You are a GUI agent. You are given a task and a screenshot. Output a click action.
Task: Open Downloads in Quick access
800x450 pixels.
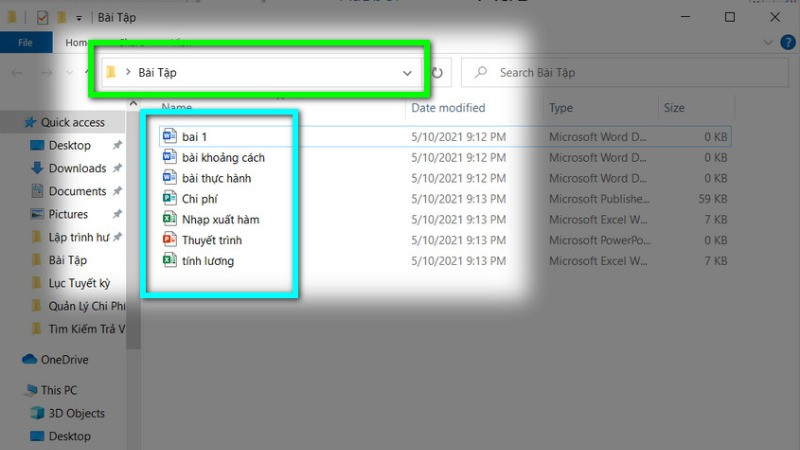tap(77, 168)
